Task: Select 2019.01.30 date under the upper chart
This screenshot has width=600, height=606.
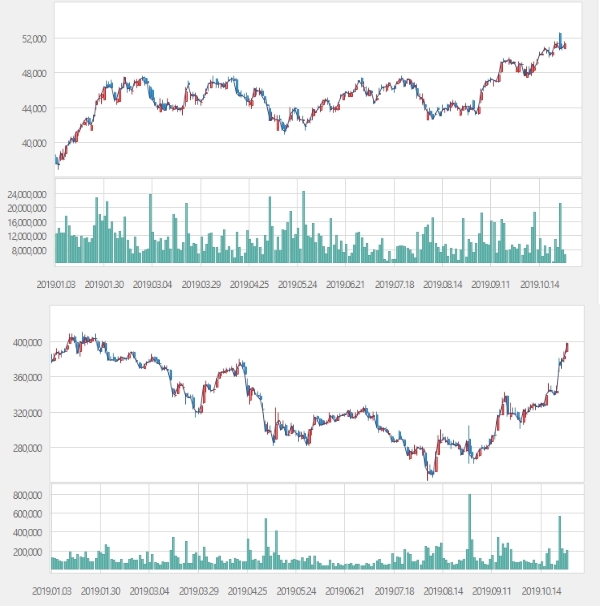Action: click(104, 284)
